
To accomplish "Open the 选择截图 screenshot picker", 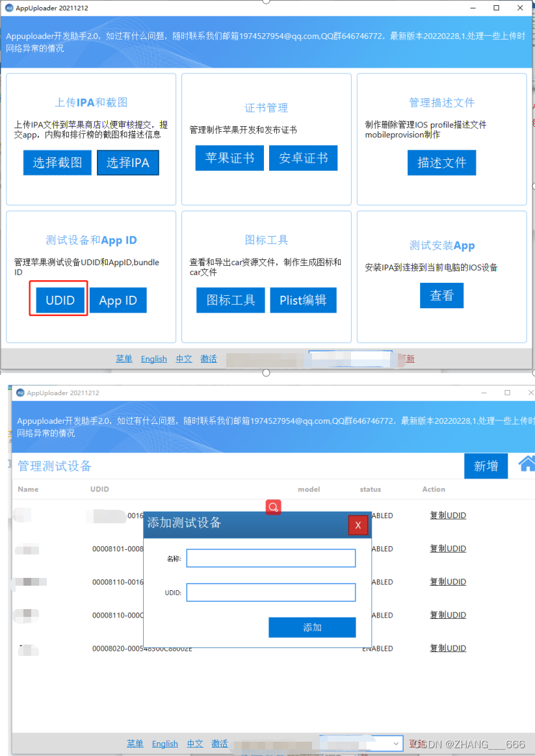I will (57, 163).
